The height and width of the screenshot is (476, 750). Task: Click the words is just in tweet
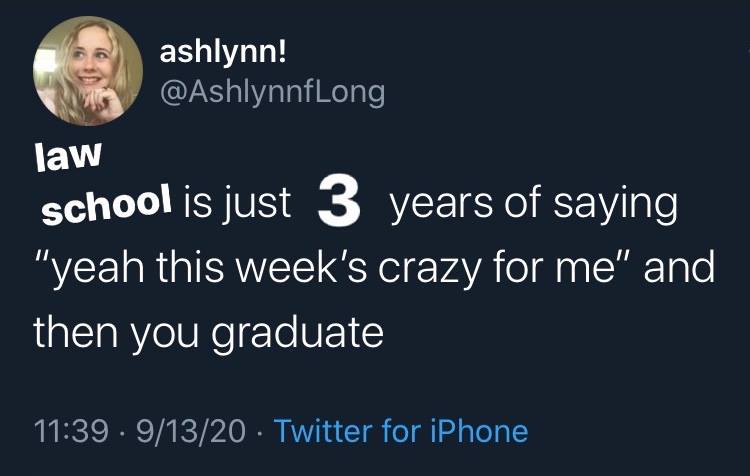coord(238,206)
